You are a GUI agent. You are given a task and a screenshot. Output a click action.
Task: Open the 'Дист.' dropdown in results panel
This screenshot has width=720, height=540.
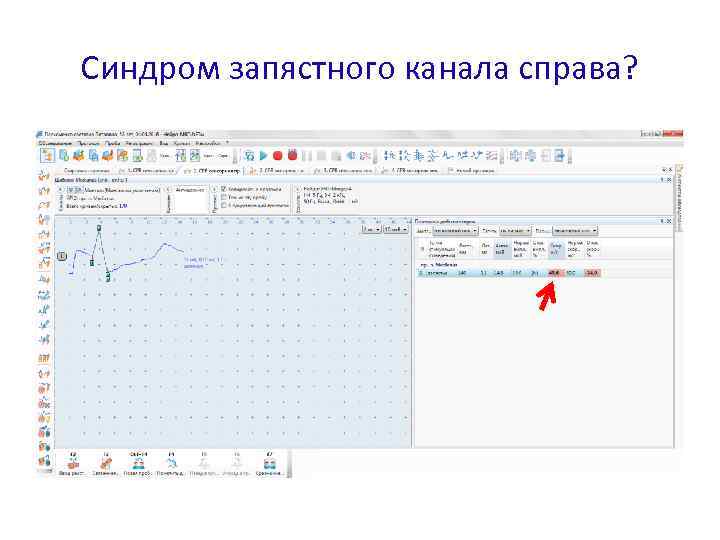coord(455,231)
